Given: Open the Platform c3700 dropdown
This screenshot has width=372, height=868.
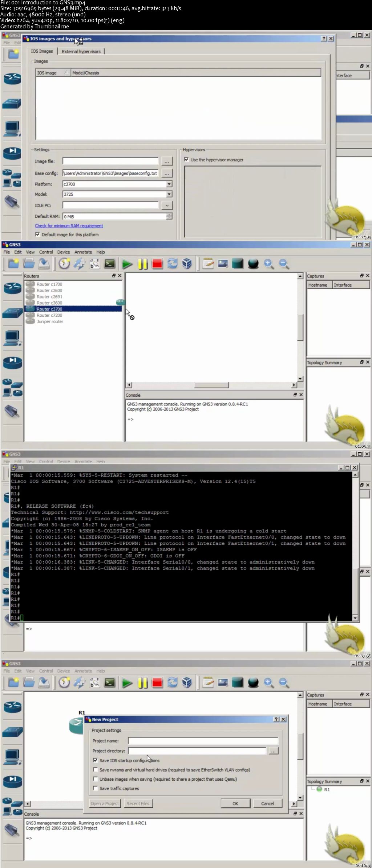Looking at the screenshot, I should [169, 184].
